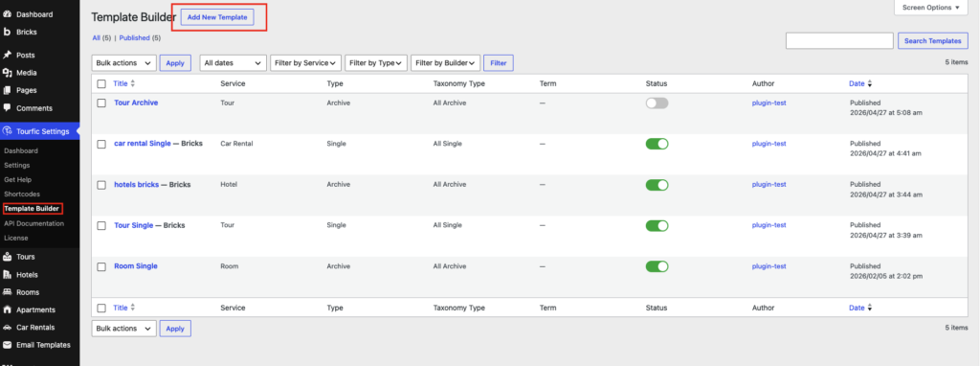Click the Search Templates button
980x366 pixels.
[933, 40]
